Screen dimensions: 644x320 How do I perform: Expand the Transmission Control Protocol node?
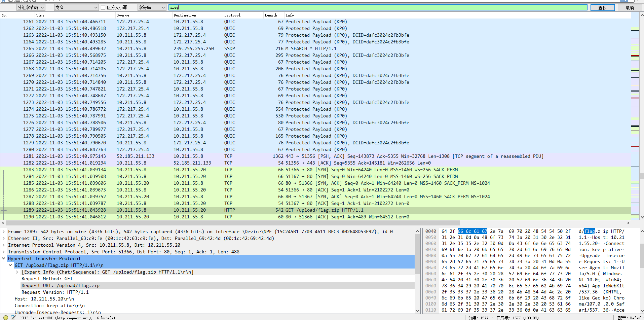pyautogui.click(x=4, y=252)
